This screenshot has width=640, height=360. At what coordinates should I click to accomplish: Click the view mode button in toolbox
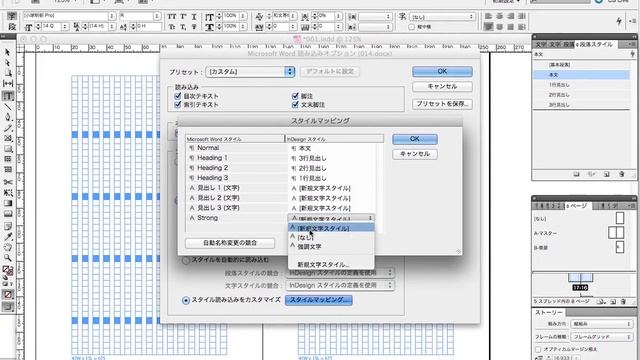click(x=7, y=307)
